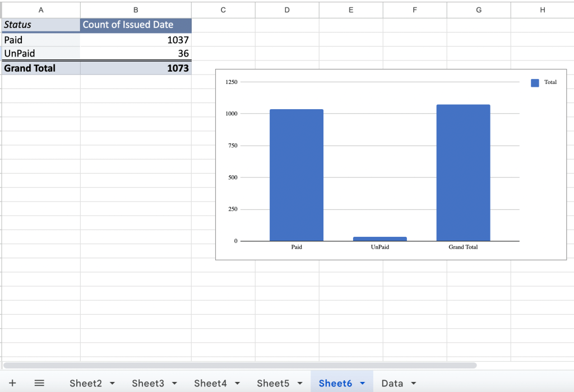574x392 pixels.
Task: Click the Grand Total bar in chart
Action: pyautogui.click(x=463, y=172)
